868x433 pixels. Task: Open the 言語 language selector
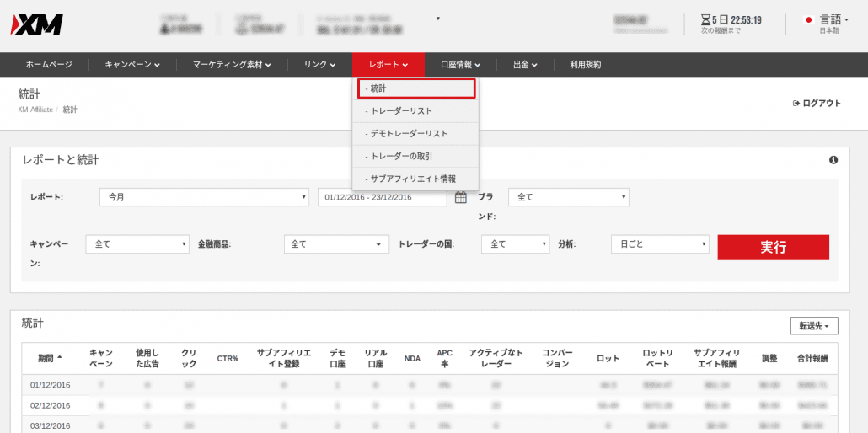[x=833, y=20]
